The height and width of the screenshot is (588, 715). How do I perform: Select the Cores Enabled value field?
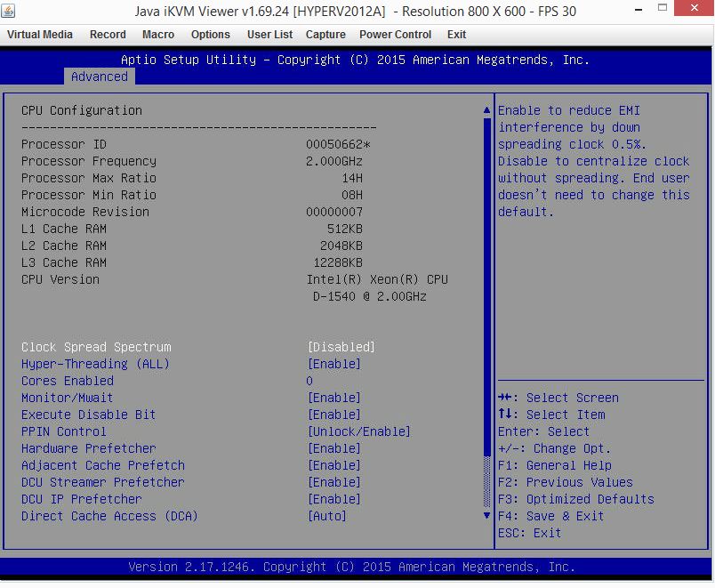pos(309,381)
